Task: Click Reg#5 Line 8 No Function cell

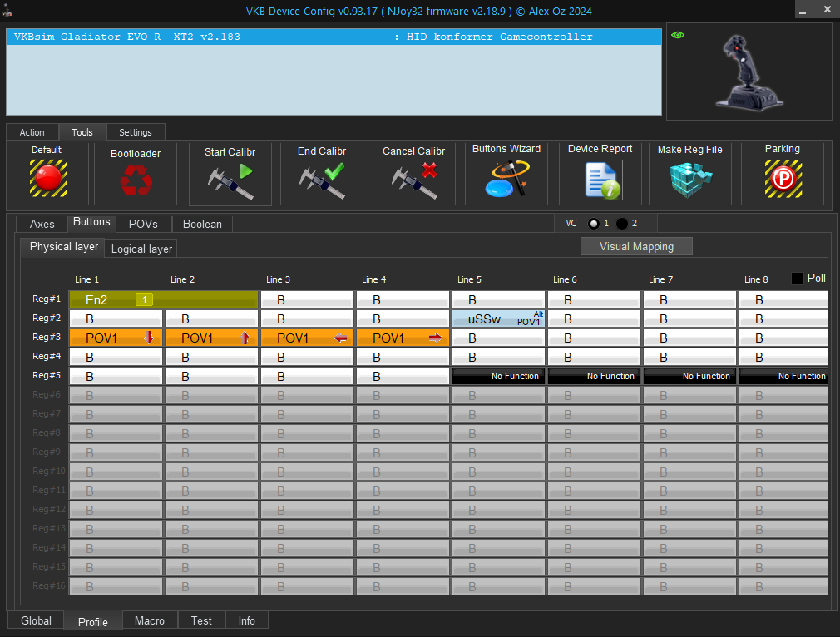Action: 783,376
